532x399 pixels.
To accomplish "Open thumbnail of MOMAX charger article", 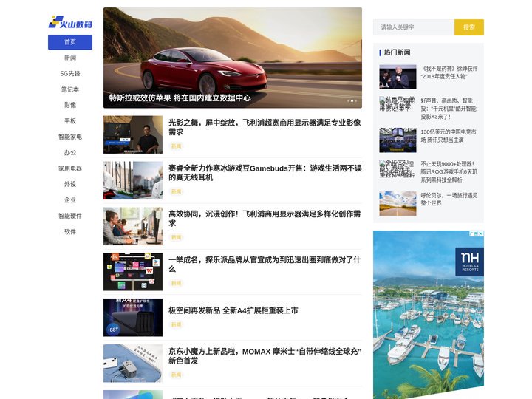I will (133, 364).
